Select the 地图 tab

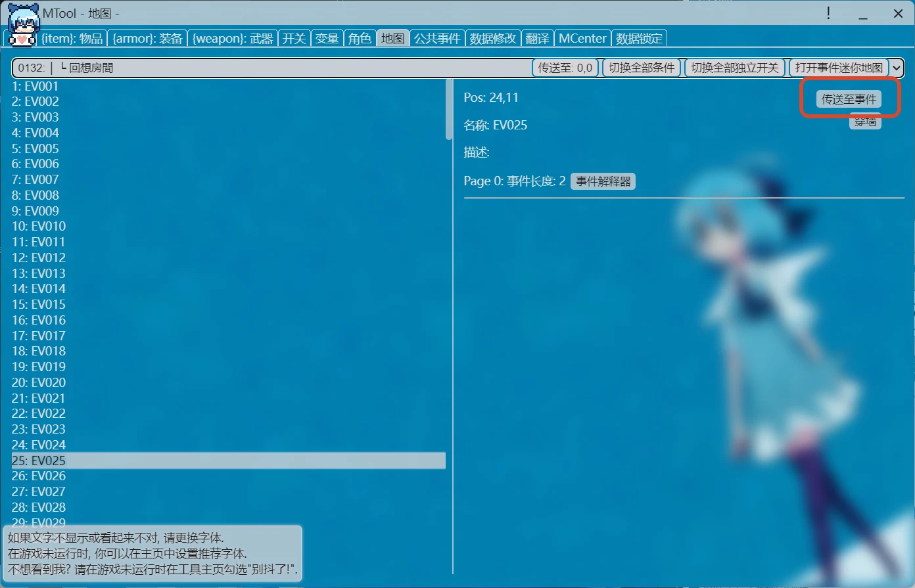(393, 39)
